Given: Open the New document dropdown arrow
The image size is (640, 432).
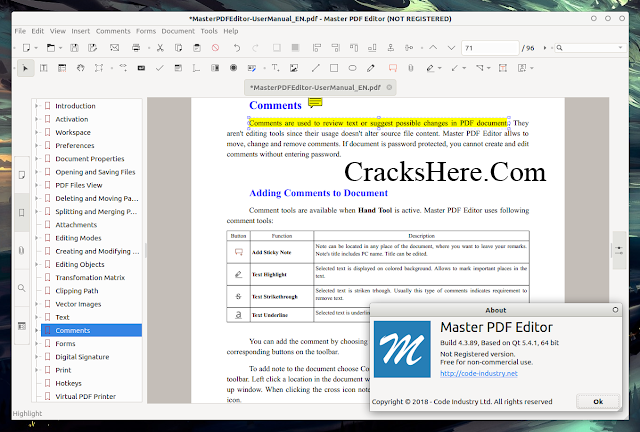Looking at the screenshot, I should 36,48.
